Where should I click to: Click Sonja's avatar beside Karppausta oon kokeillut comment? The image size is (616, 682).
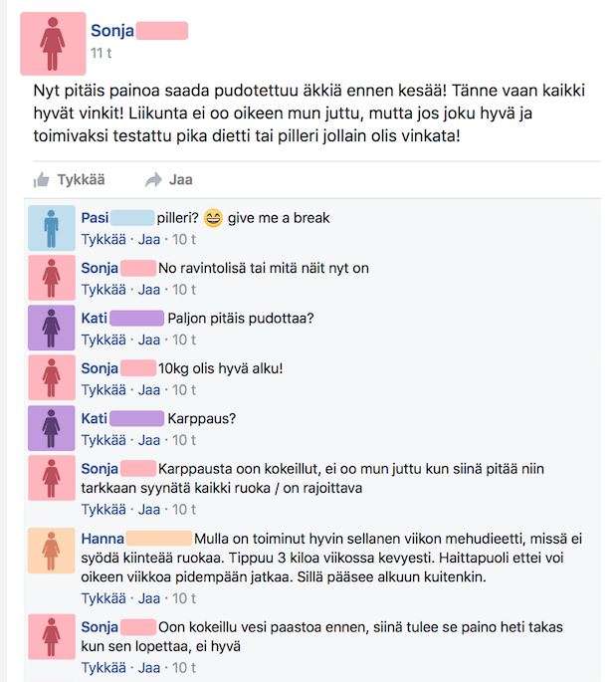tap(52, 478)
